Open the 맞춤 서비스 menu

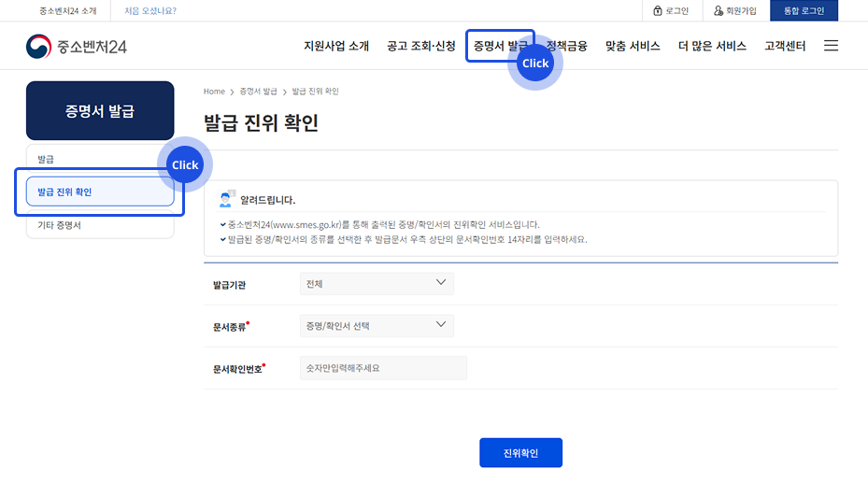click(633, 46)
